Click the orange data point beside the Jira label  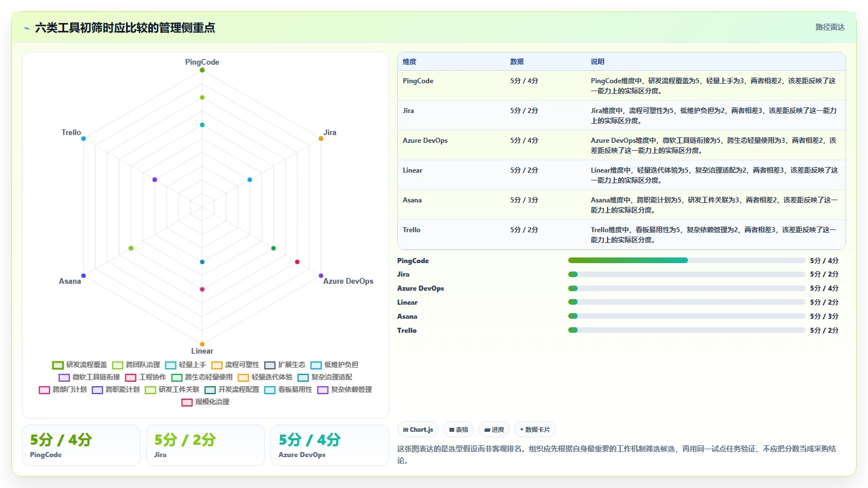321,138
